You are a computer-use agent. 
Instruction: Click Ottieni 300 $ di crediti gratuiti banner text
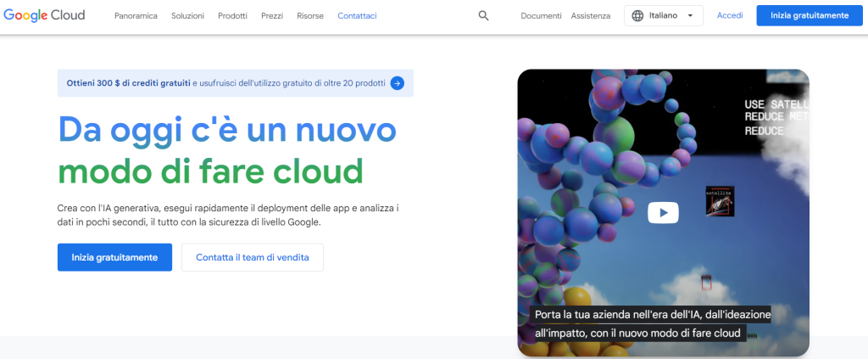tap(129, 83)
